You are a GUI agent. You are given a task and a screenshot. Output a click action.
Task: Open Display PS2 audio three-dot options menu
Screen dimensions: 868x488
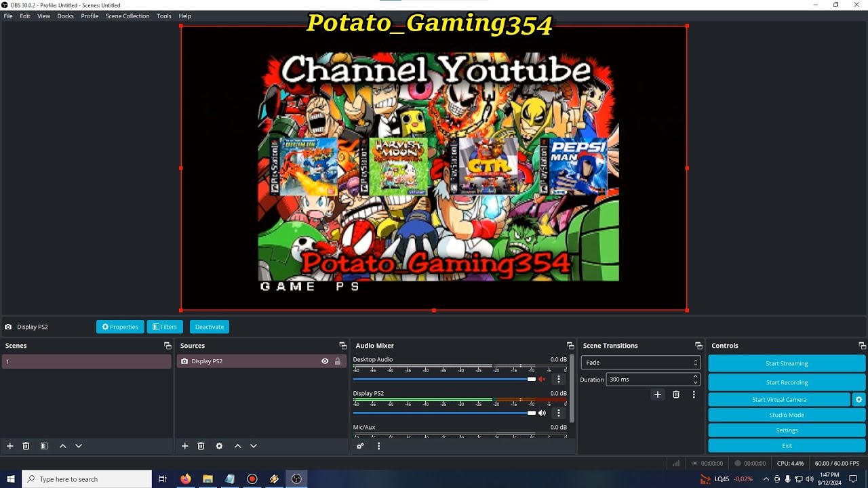[559, 413]
